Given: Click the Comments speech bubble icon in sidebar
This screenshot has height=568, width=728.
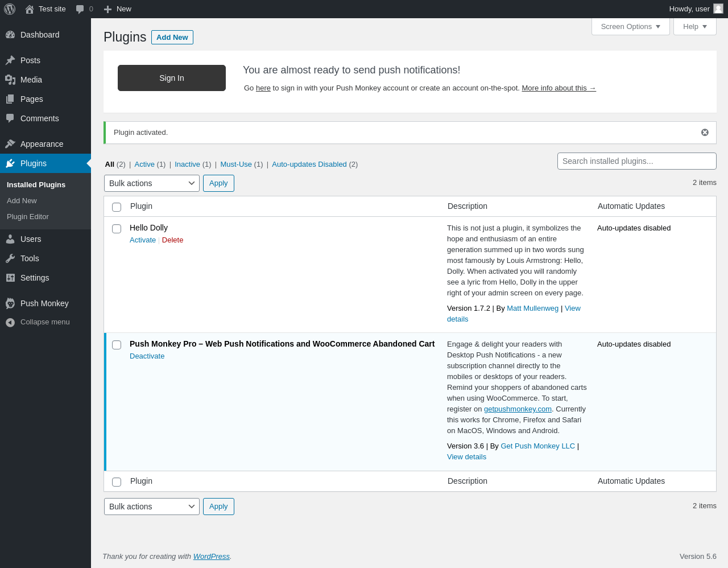Looking at the screenshot, I should 10,118.
